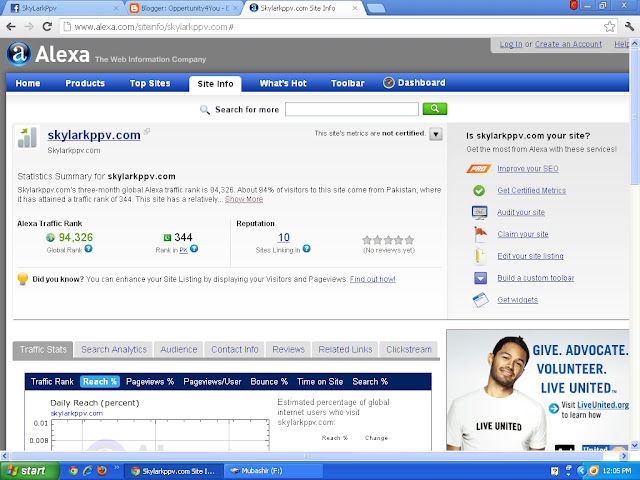This screenshot has width=640, height=480.
Task: Open the Products nav tab
Action: pyautogui.click(x=85, y=83)
